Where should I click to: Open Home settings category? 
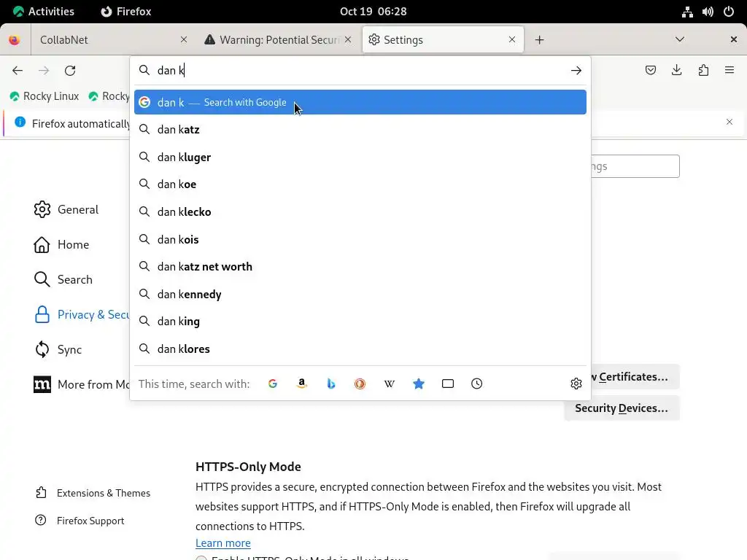pos(61,245)
